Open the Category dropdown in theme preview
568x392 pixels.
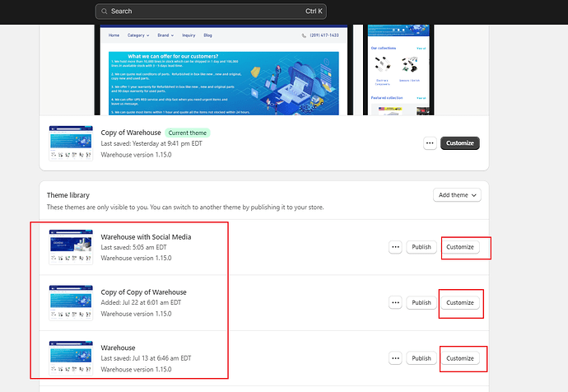click(x=138, y=35)
